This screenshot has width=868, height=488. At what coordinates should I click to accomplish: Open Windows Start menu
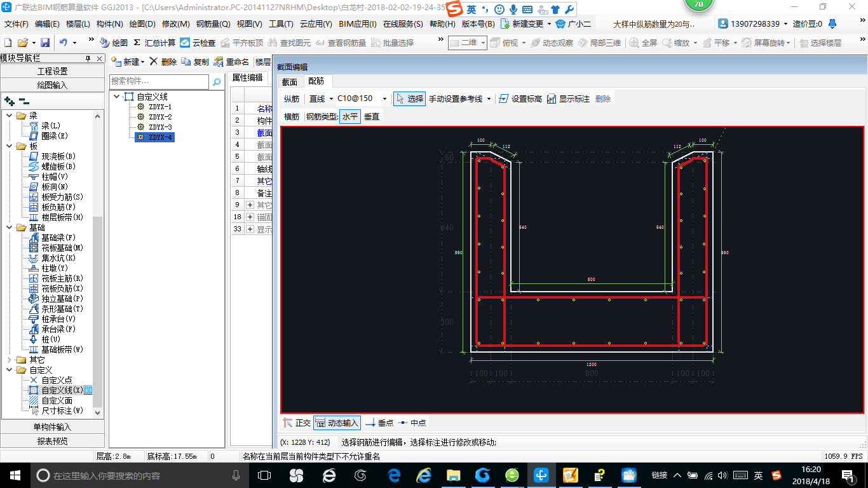point(14,475)
